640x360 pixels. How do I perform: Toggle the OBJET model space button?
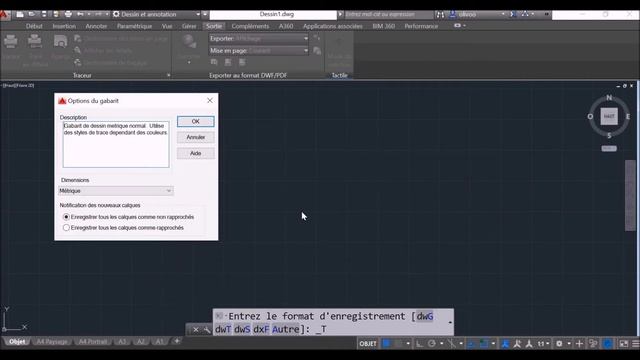(x=368, y=344)
